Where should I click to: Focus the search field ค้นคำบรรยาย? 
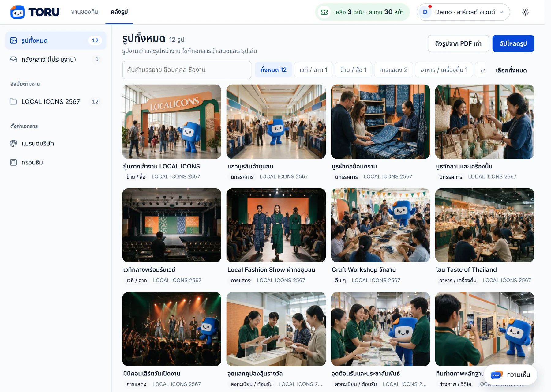coord(186,70)
